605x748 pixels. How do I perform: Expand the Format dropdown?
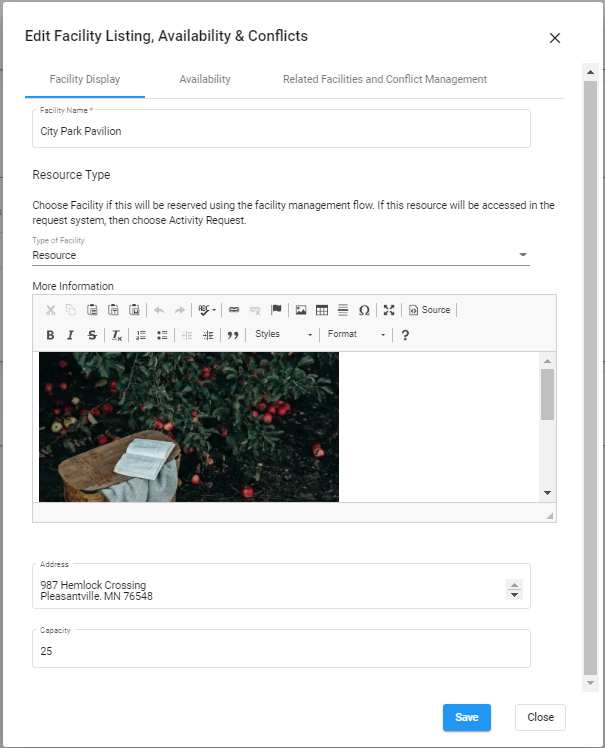click(x=356, y=335)
